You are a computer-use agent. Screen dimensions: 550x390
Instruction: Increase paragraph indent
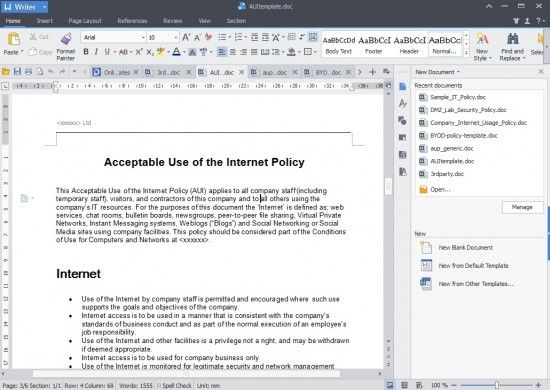266,37
